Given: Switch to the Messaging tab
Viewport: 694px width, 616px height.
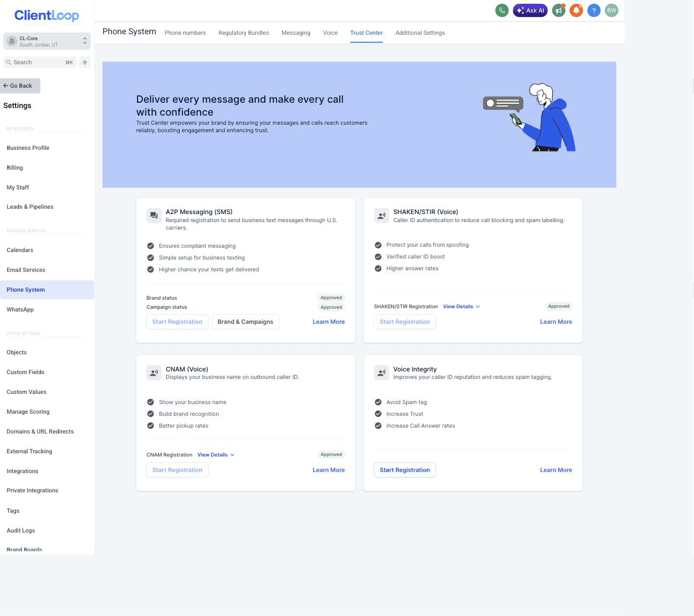Looking at the screenshot, I should point(296,33).
